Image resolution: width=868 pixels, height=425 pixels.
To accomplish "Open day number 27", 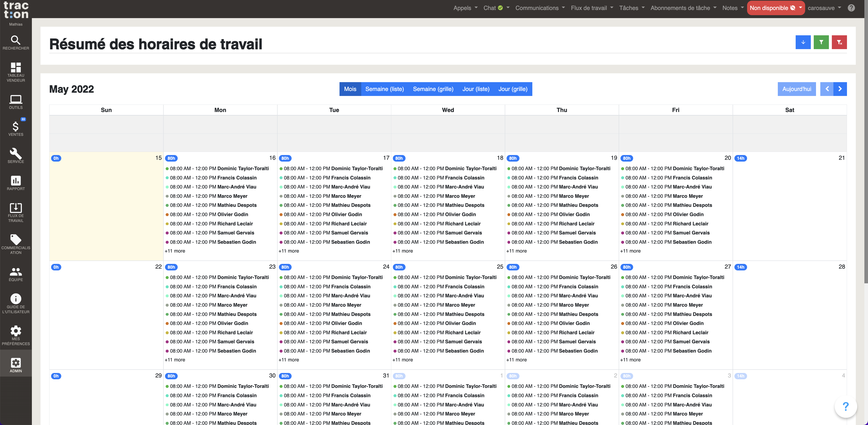I will coord(728,267).
